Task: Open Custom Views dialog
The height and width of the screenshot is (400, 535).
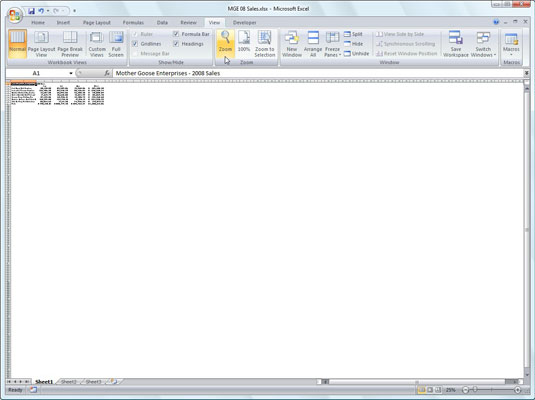Action: [x=97, y=44]
